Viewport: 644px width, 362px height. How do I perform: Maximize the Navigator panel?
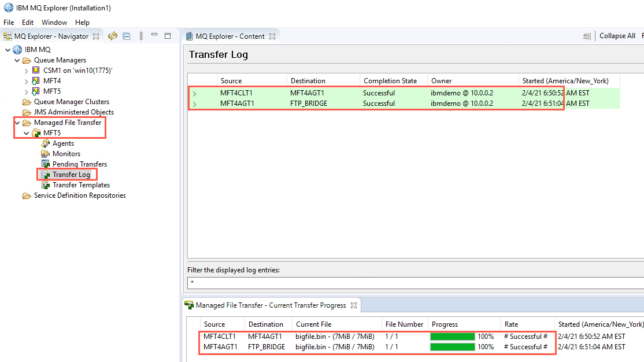pyautogui.click(x=168, y=36)
